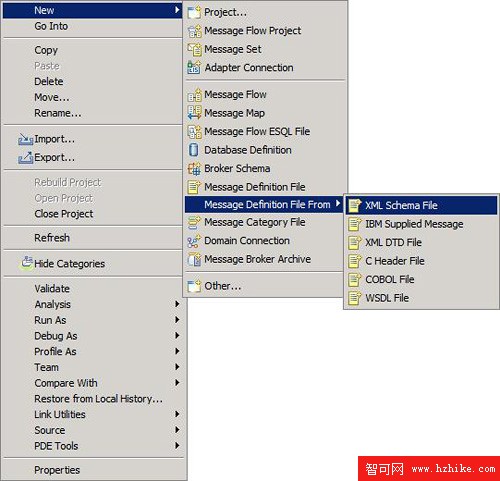Select the Message Set text label
The image size is (500, 481).
233,49
